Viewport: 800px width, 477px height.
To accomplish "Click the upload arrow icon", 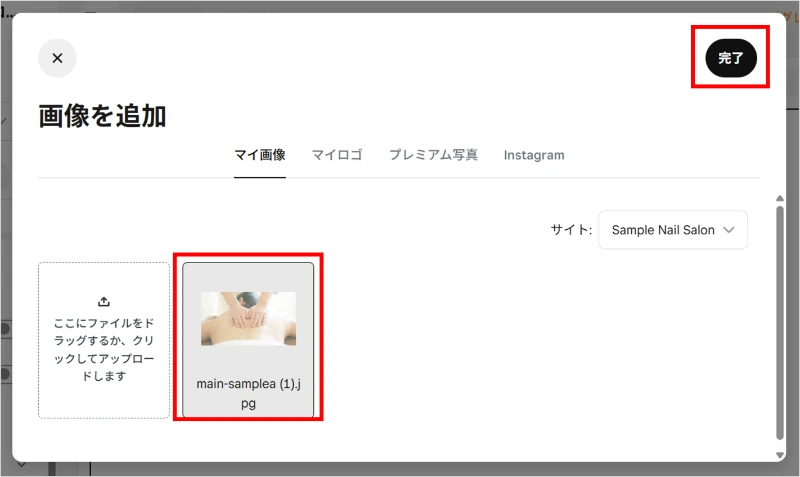I will (104, 302).
